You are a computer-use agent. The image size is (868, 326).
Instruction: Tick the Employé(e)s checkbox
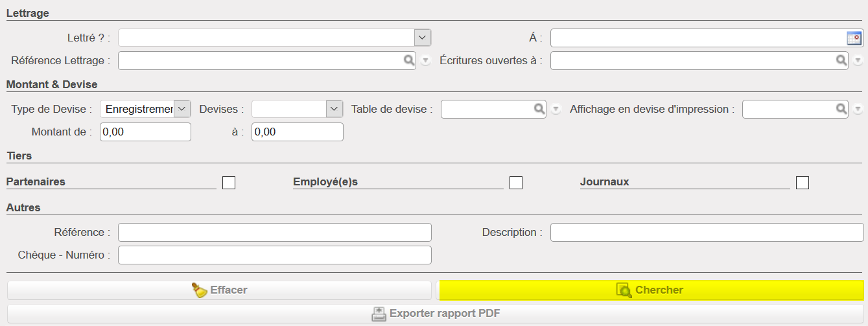516,183
